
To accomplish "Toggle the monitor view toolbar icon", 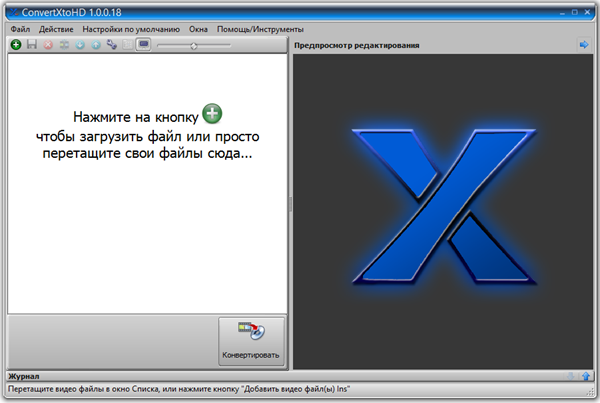I will pyautogui.click(x=144, y=46).
